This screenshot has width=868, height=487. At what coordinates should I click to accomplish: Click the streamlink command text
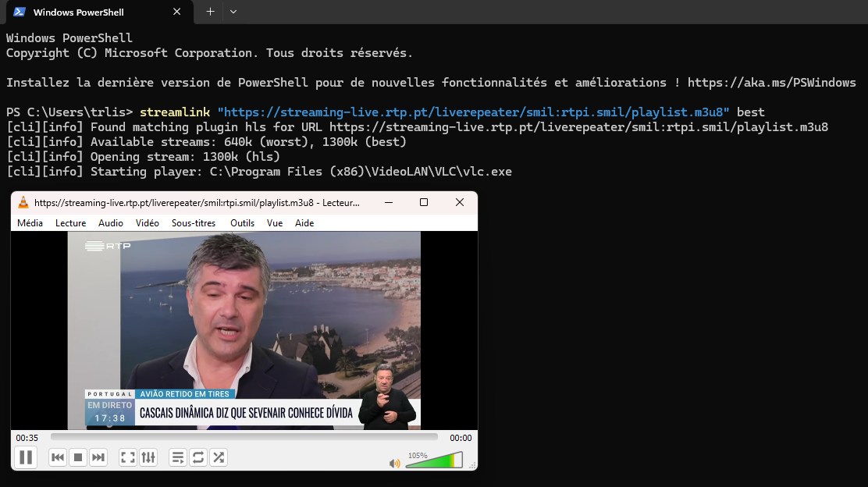pos(175,112)
